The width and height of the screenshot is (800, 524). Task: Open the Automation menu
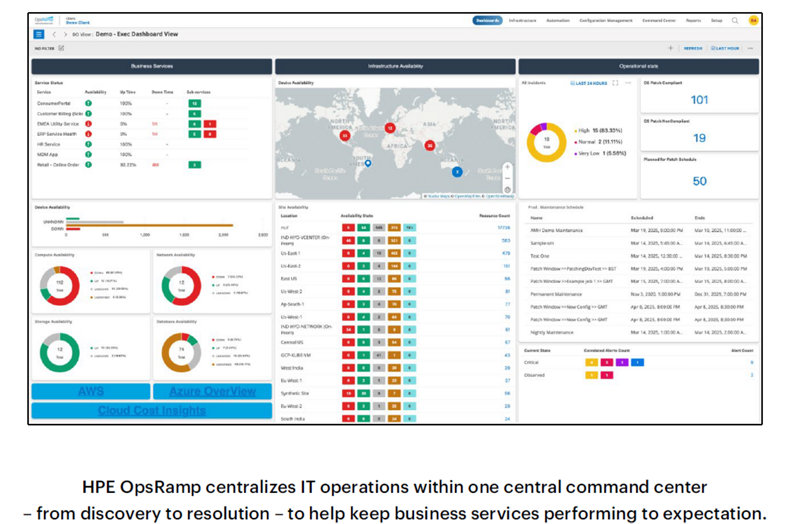click(x=558, y=20)
